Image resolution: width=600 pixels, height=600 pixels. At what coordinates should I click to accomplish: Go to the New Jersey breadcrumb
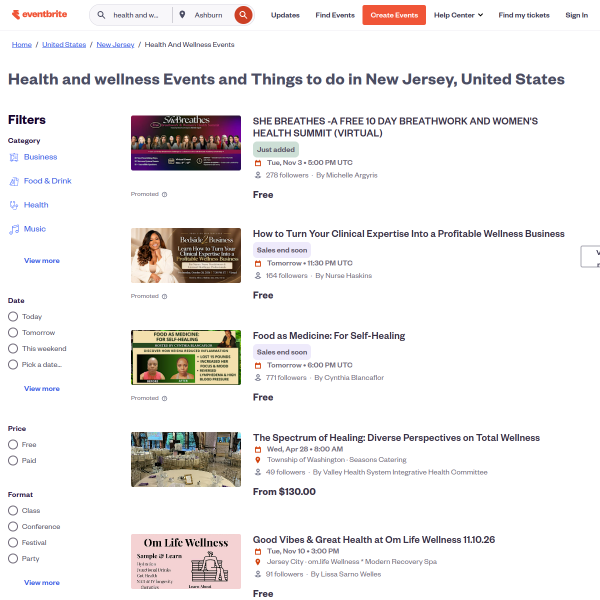point(115,44)
